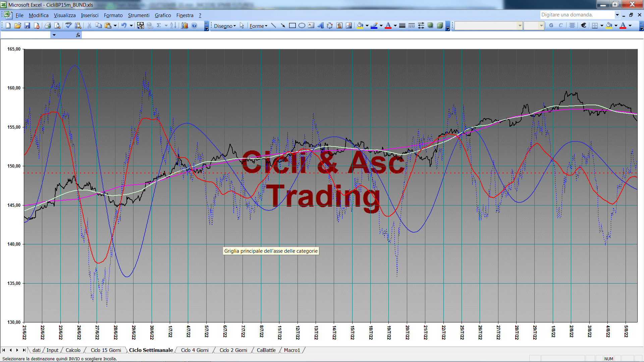The image size is (644, 362).
Task: Create a new workbook with New icon
Action: pos(8,25)
